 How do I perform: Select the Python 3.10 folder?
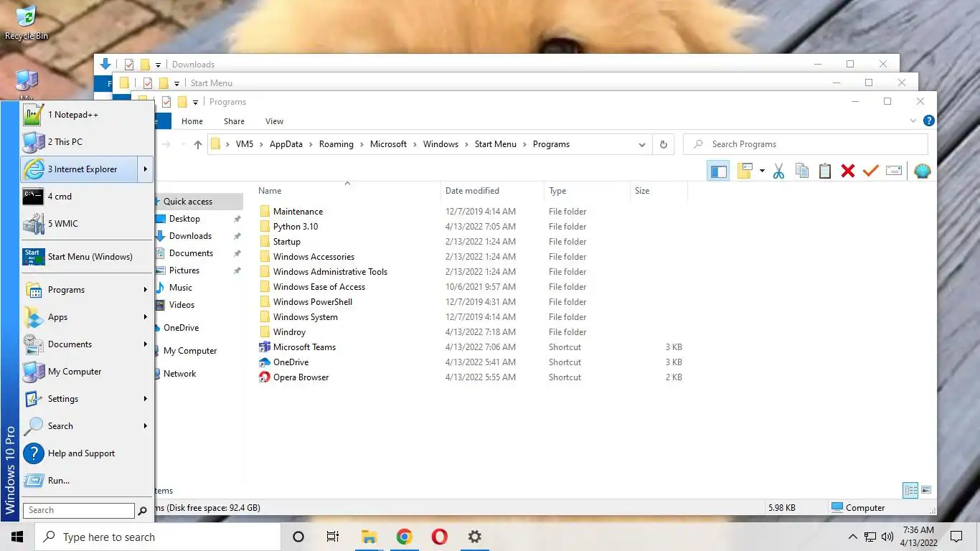coord(296,227)
